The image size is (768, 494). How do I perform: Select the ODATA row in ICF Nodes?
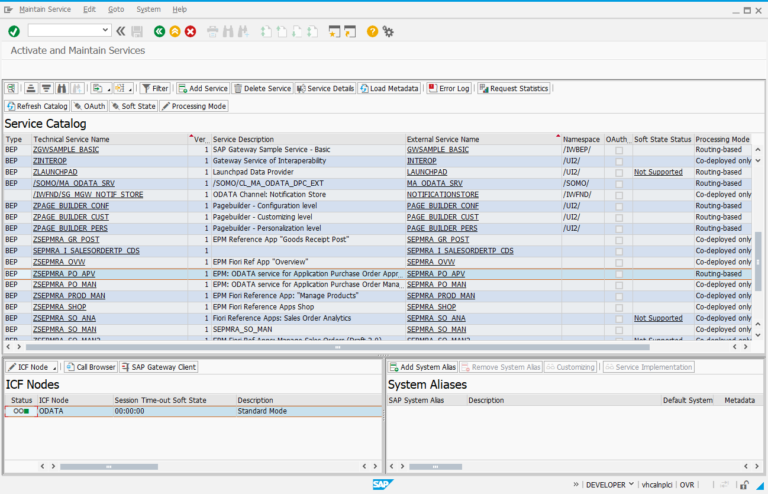[x=52, y=410]
